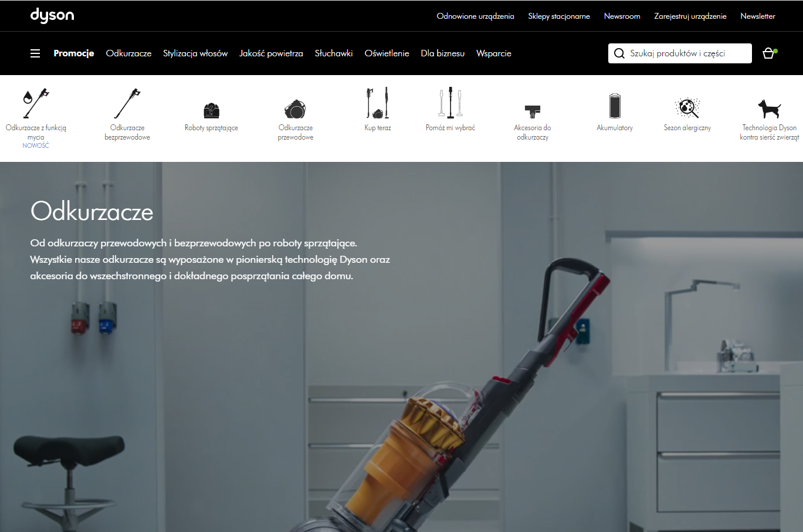Image resolution: width=803 pixels, height=532 pixels.
Task: Click the Pomóż mi wybrać icon
Action: 450,103
